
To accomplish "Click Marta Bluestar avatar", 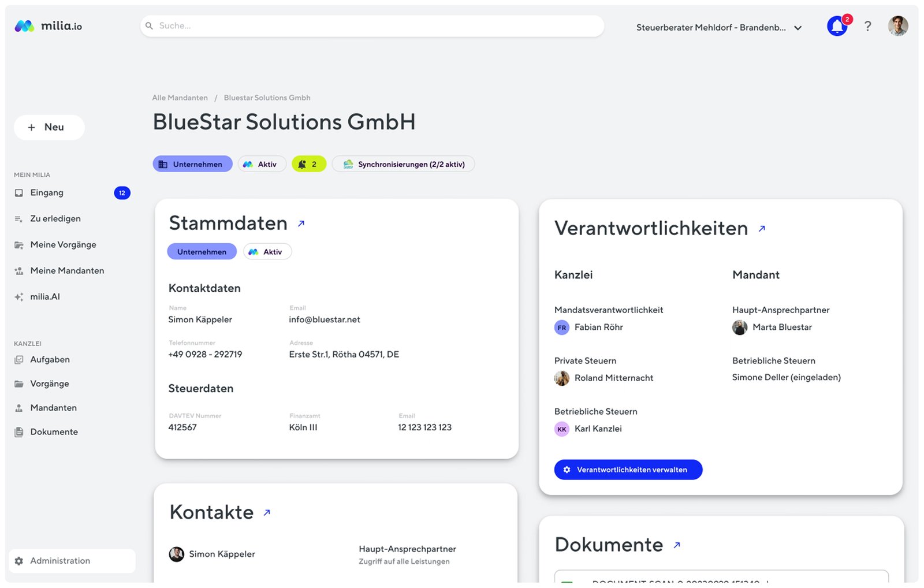I will (740, 328).
